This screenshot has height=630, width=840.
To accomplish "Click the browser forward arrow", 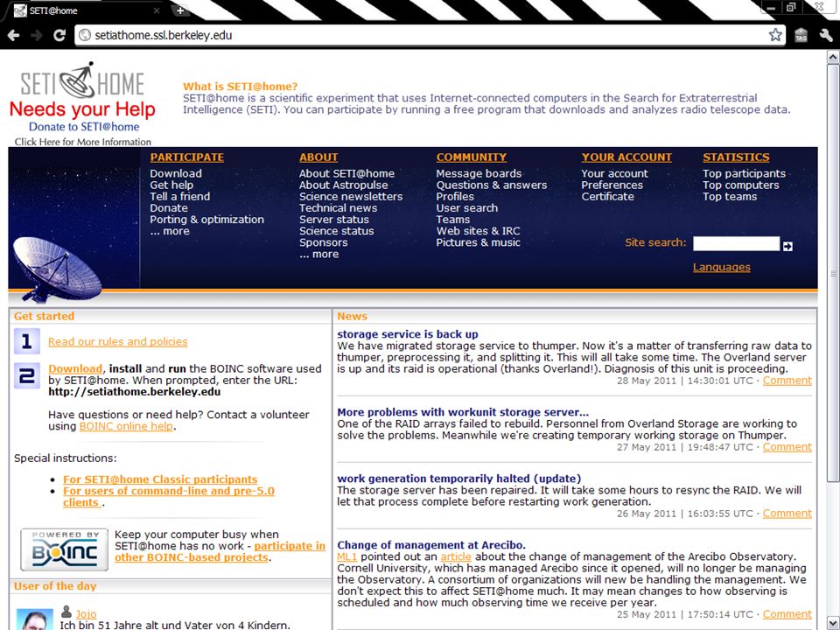I will [x=37, y=35].
